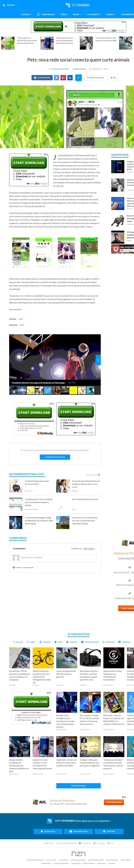
Task: Open '5 investimentos para você lucrar em 2016'
Action: [37, 483]
